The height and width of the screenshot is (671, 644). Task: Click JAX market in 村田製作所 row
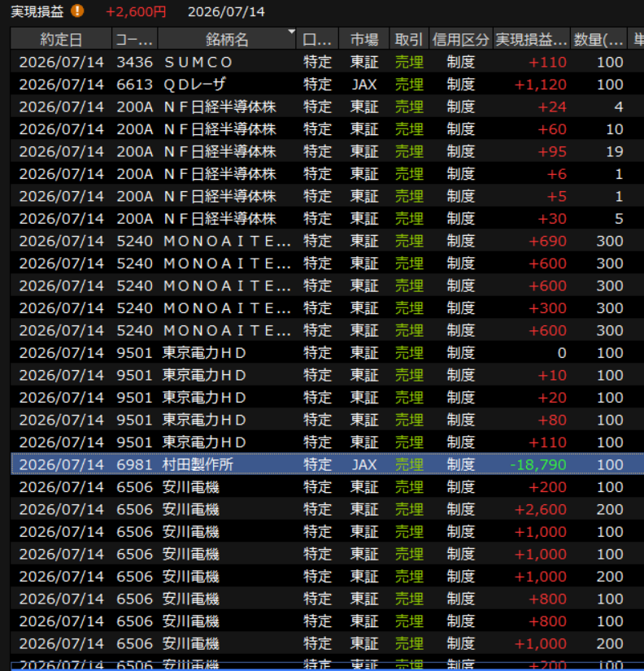pos(364,464)
